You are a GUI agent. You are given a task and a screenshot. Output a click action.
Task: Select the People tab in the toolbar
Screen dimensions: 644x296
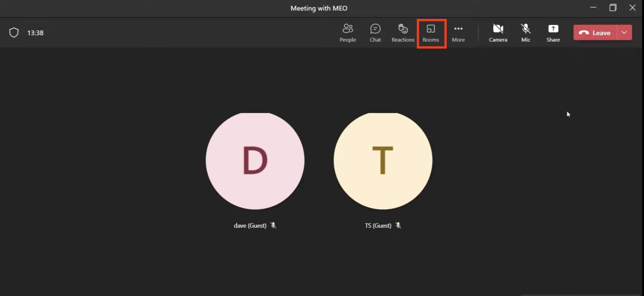(347, 32)
